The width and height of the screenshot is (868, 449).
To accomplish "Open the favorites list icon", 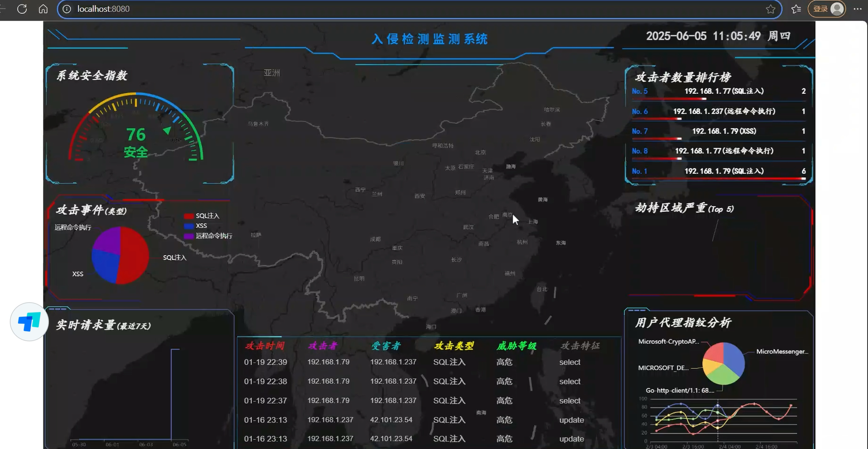I will pos(796,9).
